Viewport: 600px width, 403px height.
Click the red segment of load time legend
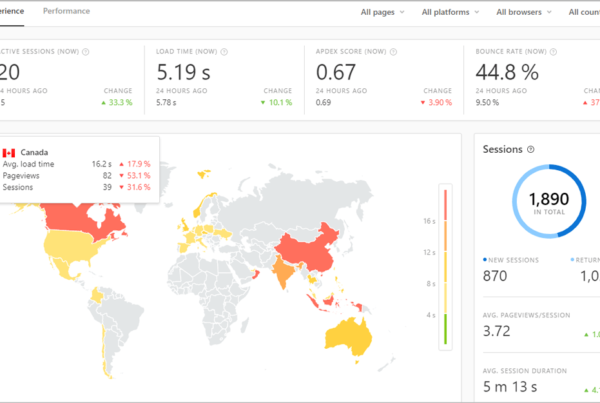click(445, 205)
